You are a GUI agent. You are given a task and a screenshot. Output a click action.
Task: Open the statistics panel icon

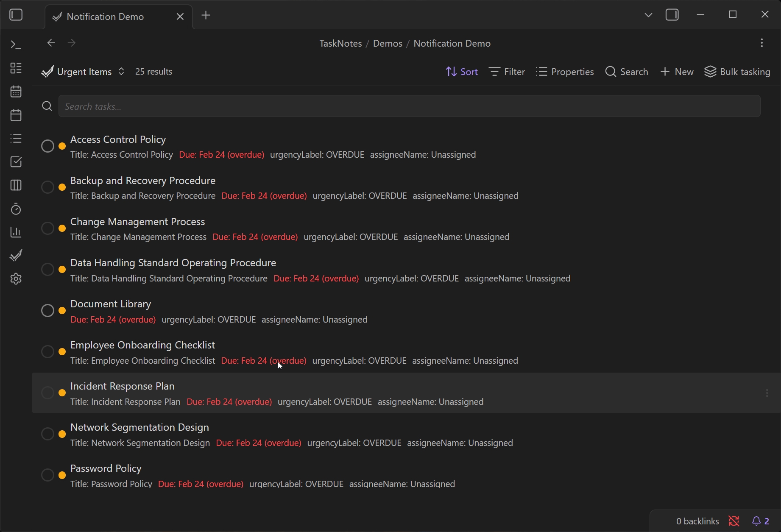(16, 232)
